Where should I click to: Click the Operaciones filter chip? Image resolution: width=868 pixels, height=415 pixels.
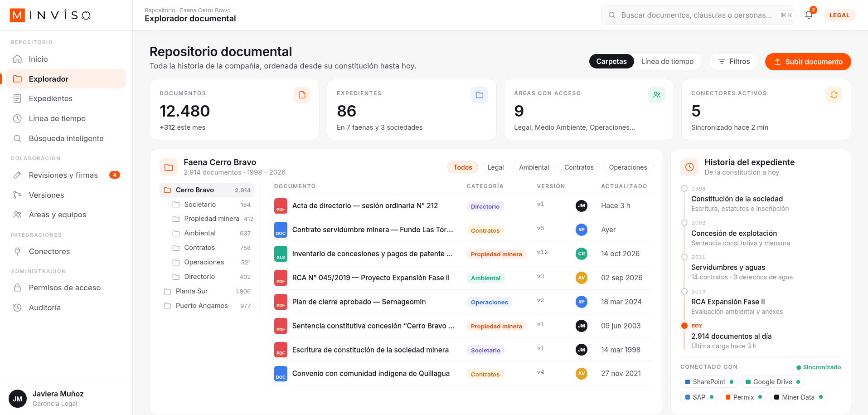pos(628,167)
